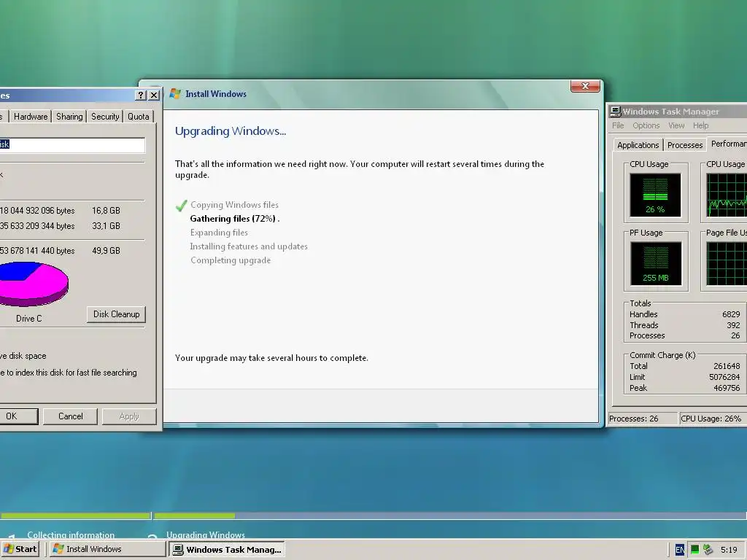Open the Quota tab
Image resolution: width=747 pixels, height=560 pixels.
pyautogui.click(x=138, y=116)
